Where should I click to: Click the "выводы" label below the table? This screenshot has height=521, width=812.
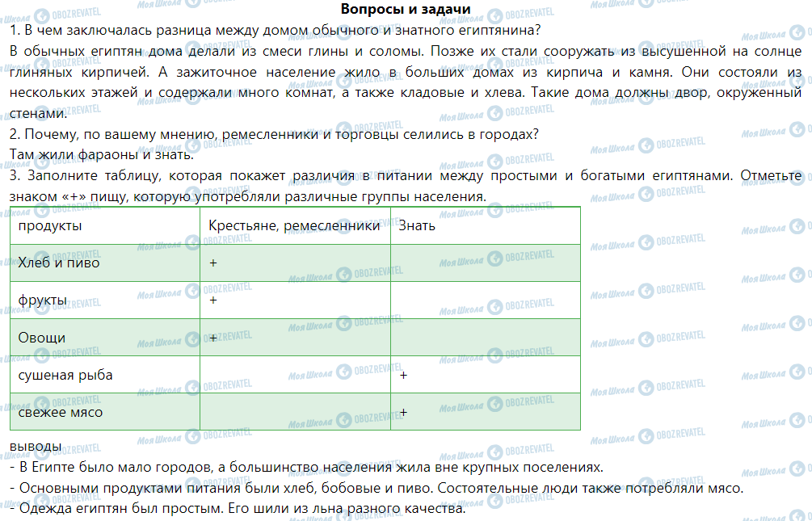[x=35, y=447]
